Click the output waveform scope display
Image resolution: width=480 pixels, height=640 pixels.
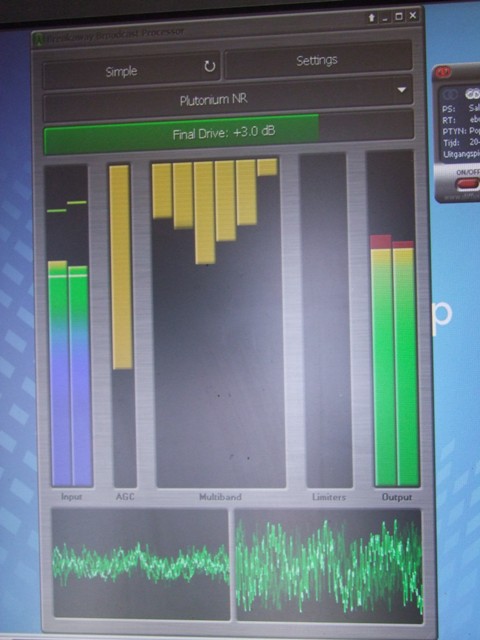click(329, 566)
